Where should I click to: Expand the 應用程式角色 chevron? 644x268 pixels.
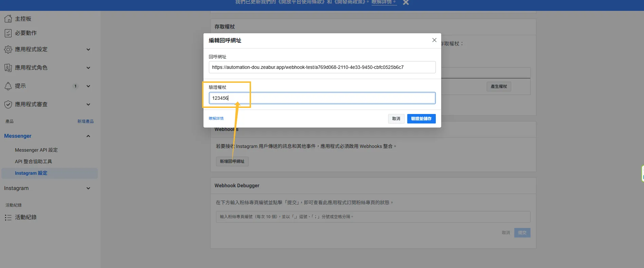(x=88, y=68)
